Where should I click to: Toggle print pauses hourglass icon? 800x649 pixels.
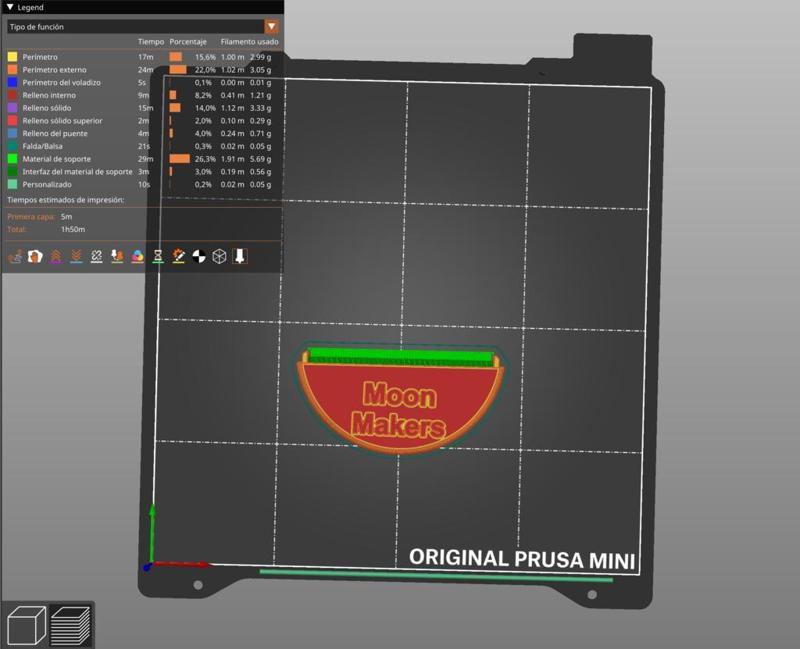[158, 256]
